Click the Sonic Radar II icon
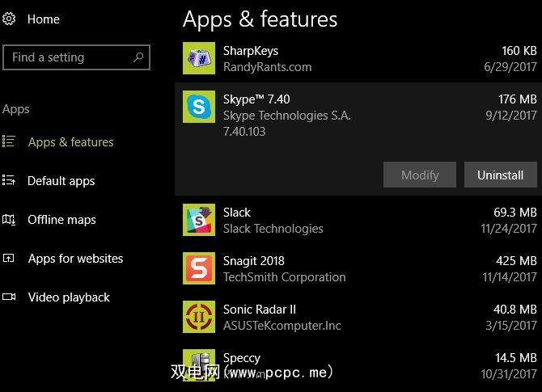The width and height of the screenshot is (542, 392). [199, 317]
